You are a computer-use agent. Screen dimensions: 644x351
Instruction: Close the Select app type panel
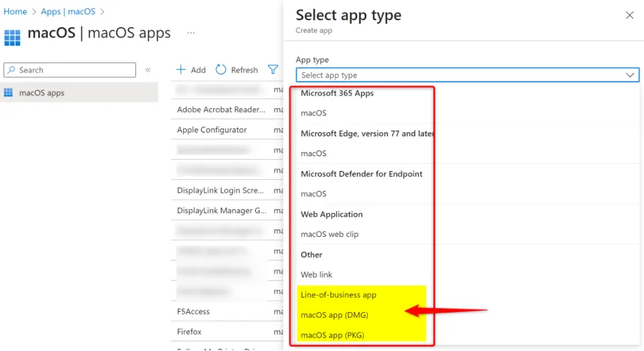[x=629, y=15]
